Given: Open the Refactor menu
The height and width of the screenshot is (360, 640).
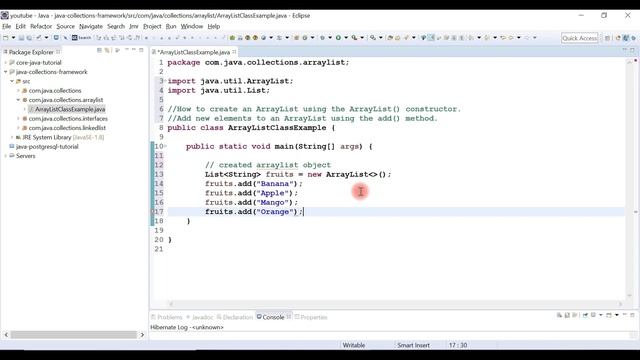Looking at the screenshot, I should tap(41, 26).
